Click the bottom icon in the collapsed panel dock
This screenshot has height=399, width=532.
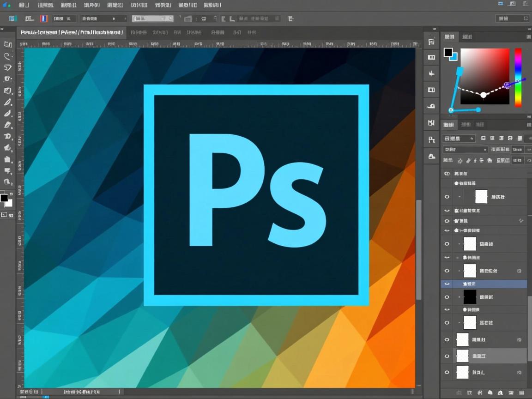tap(431, 156)
